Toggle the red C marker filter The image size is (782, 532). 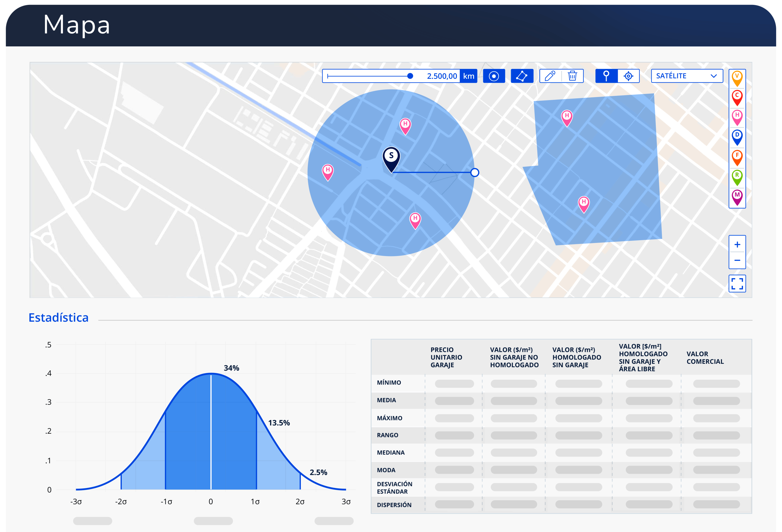pos(737,98)
